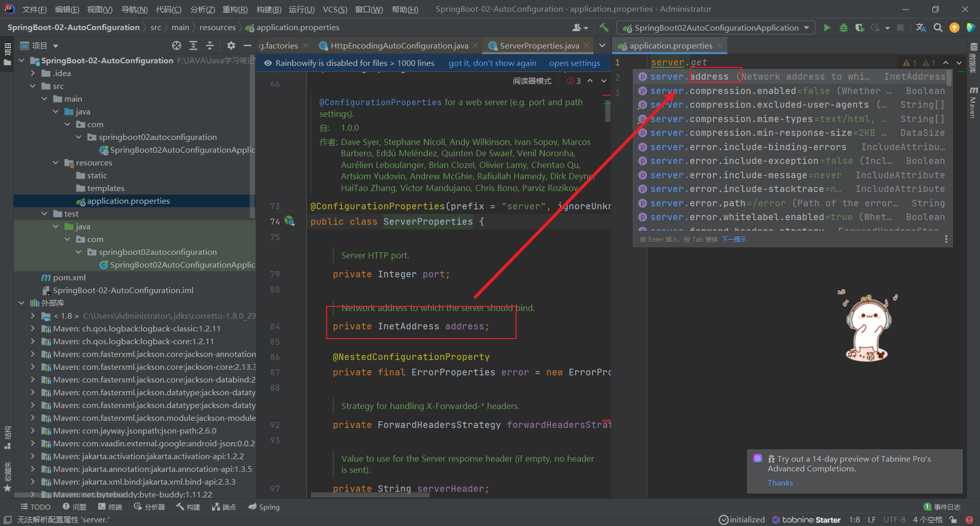Open the Maven side tool window

tap(973, 102)
